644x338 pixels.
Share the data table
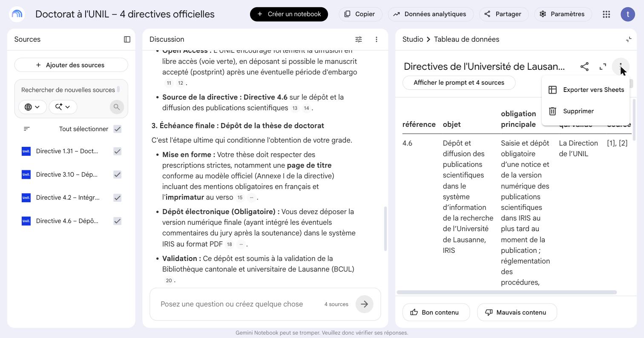tap(584, 66)
